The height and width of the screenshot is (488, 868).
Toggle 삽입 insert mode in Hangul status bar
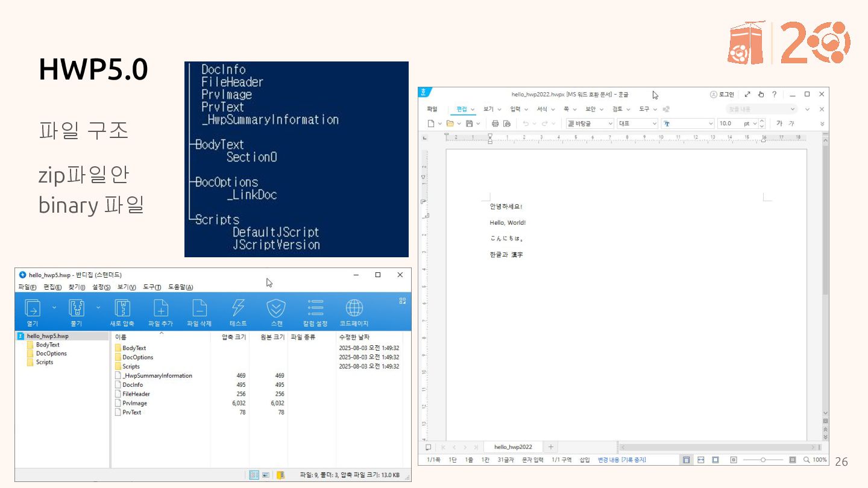[x=585, y=460]
